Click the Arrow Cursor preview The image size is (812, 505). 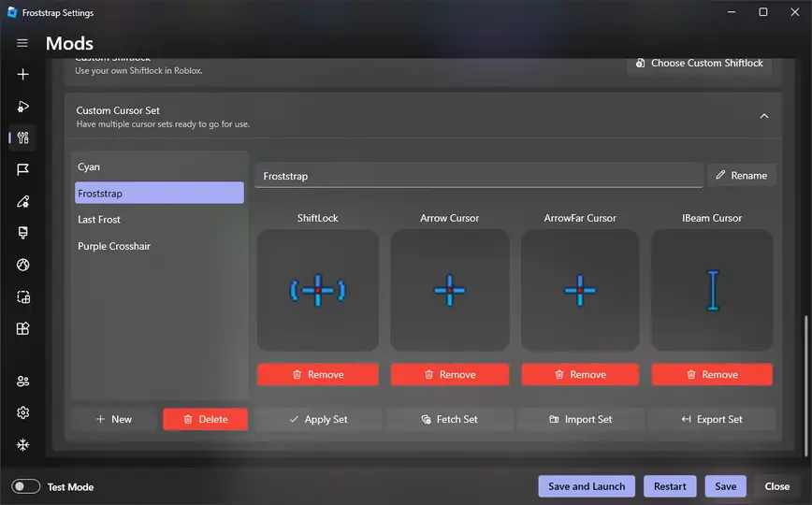(449, 290)
